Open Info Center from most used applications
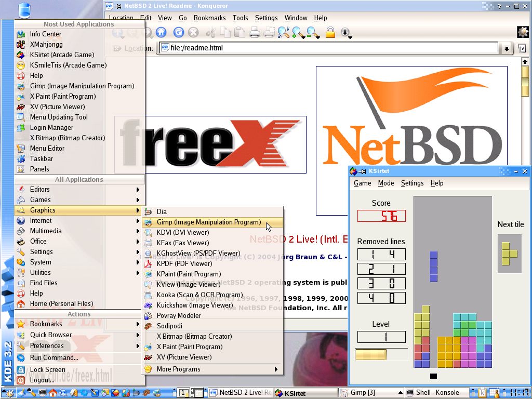Screen dimensions: 532x399 [79, 34]
